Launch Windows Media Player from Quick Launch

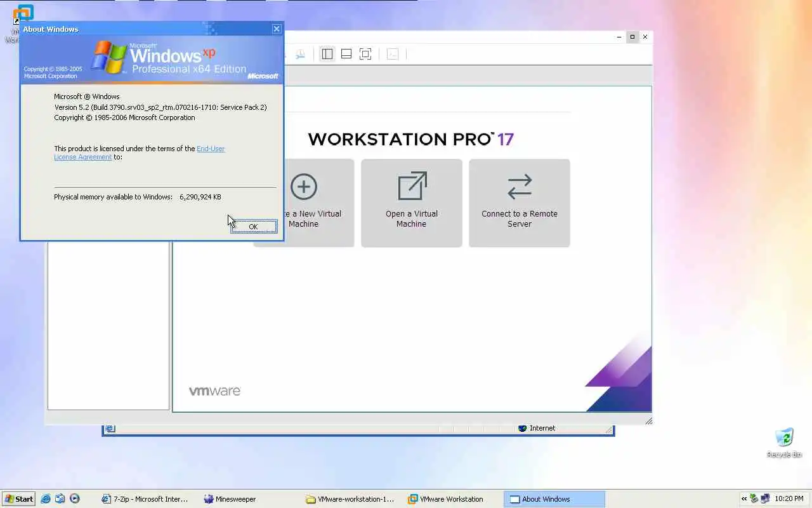pyautogui.click(x=75, y=499)
